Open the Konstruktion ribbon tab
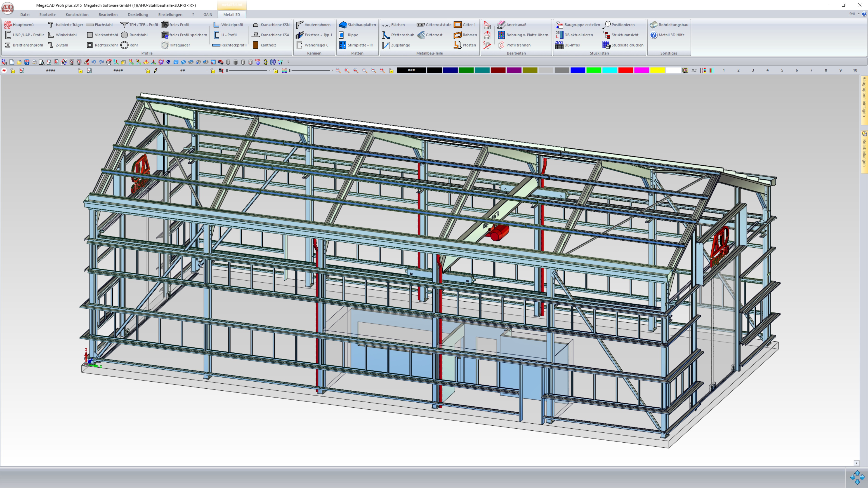Image resolution: width=868 pixels, height=488 pixels. click(77, 14)
